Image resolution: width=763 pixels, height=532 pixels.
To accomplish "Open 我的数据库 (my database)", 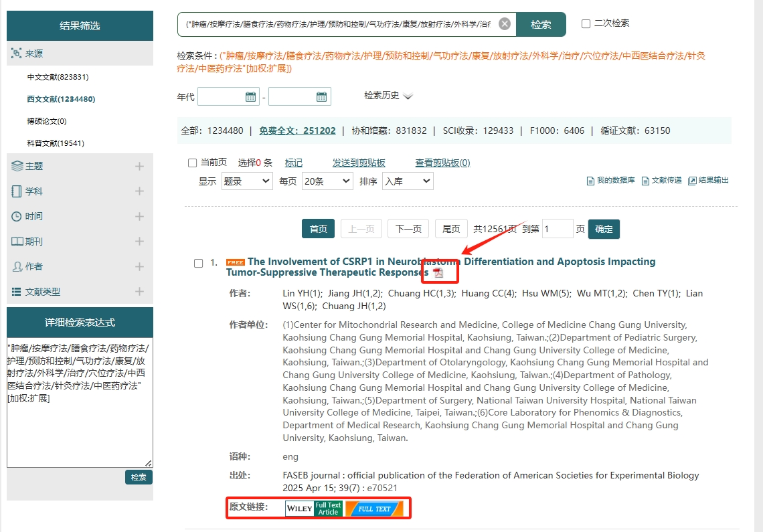I will [x=610, y=181].
